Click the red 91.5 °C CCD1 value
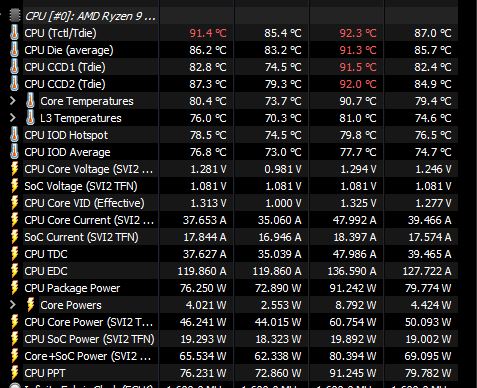The height and width of the screenshot is (388, 477). (358, 67)
